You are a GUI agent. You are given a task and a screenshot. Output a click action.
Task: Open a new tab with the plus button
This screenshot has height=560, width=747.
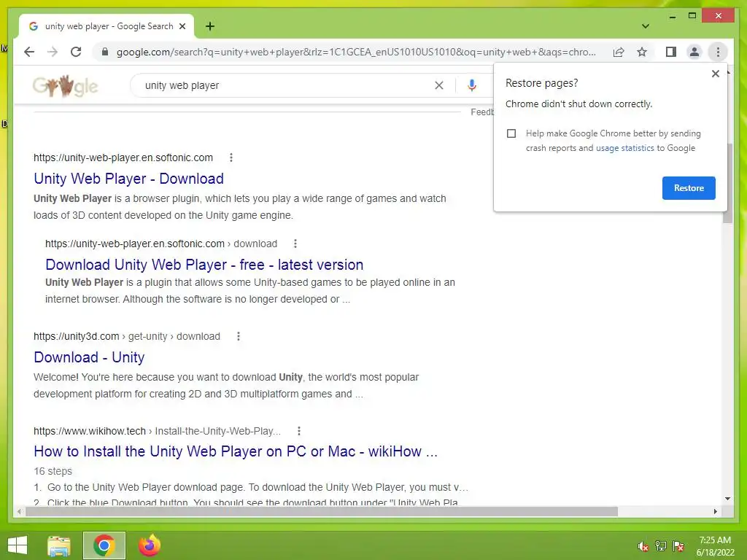coord(210,26)
